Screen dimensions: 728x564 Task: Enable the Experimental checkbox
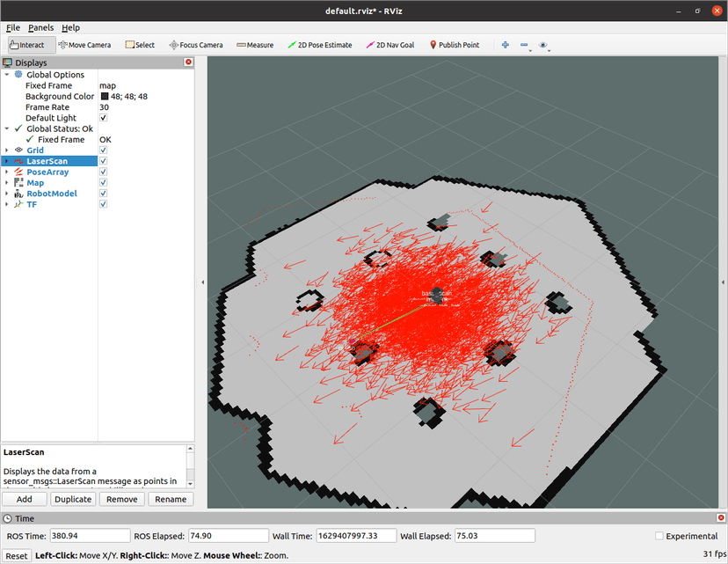[x=659, y=536]
